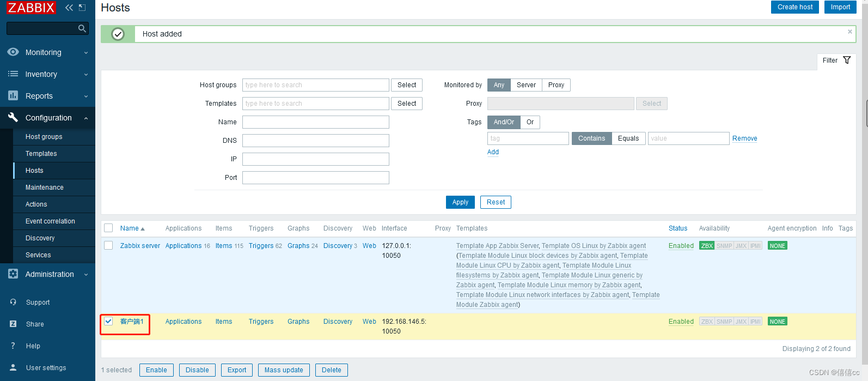The image size is (868, 381).
Task: Collapse the sidebar with double-arrow icon
Action: click(69, 8)
